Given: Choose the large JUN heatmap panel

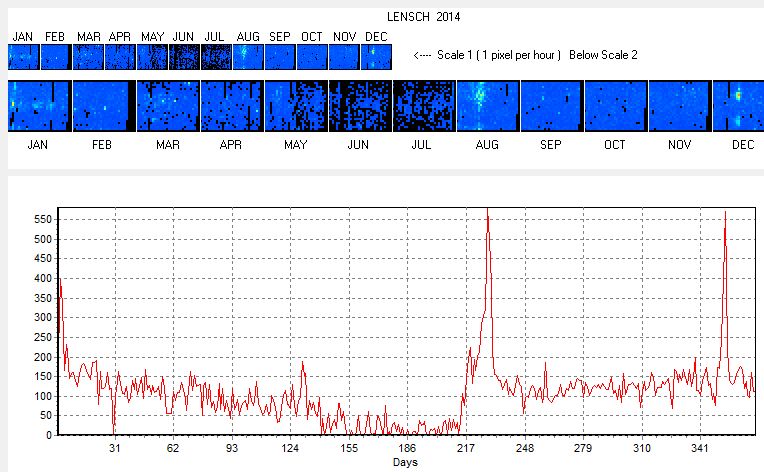Looking at the screenshot, I should tap(358, 106).
